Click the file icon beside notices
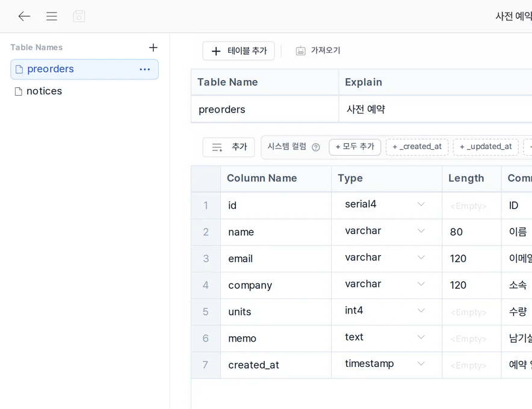Screen dimensions: 532x409 coord(19,91)
